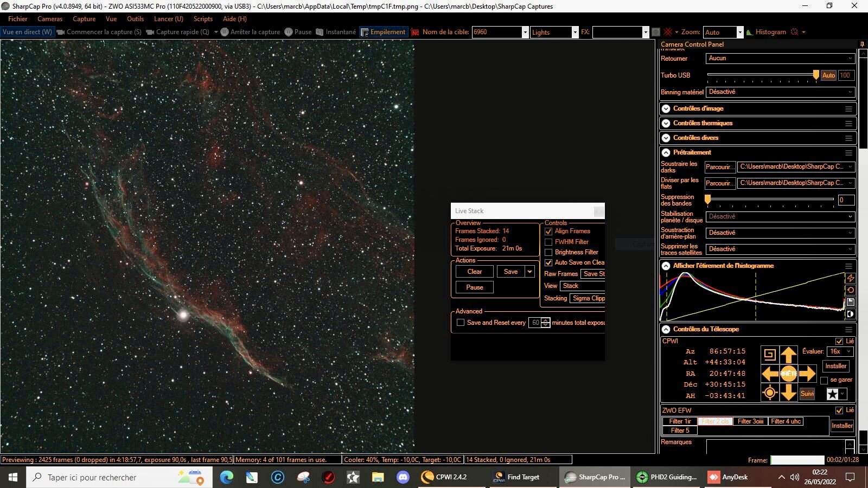The height and width of the screenshot is (488, 868).
Task: Expand the Contrôles d'image section
Action: 666,108
